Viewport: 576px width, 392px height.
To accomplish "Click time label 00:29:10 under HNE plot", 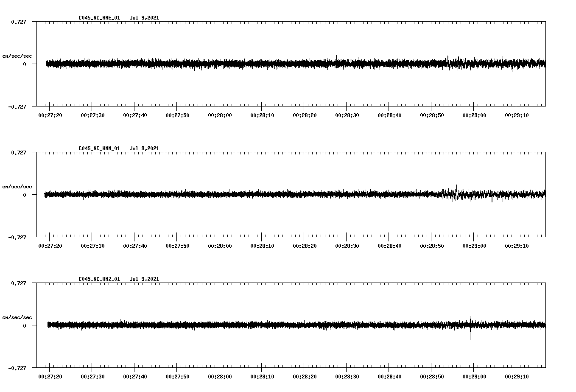I will pyautogui.click(x=517, y=115).
